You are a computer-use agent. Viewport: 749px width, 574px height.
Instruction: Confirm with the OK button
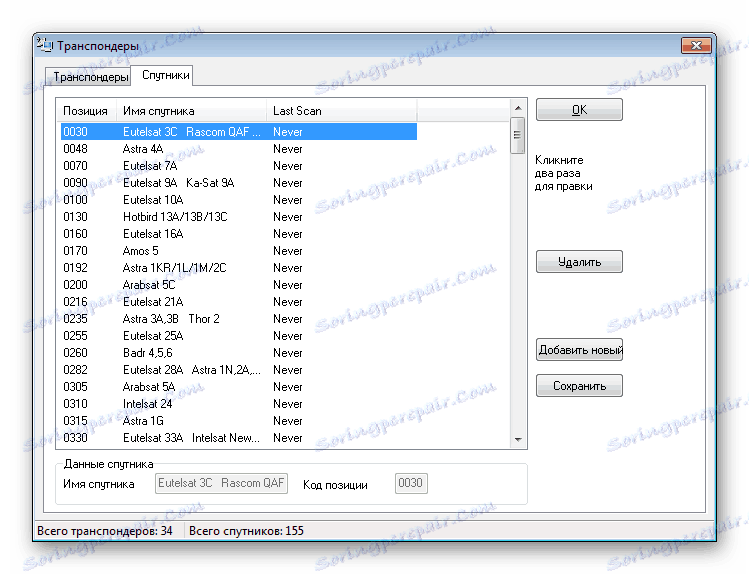[x=579, y=110]
